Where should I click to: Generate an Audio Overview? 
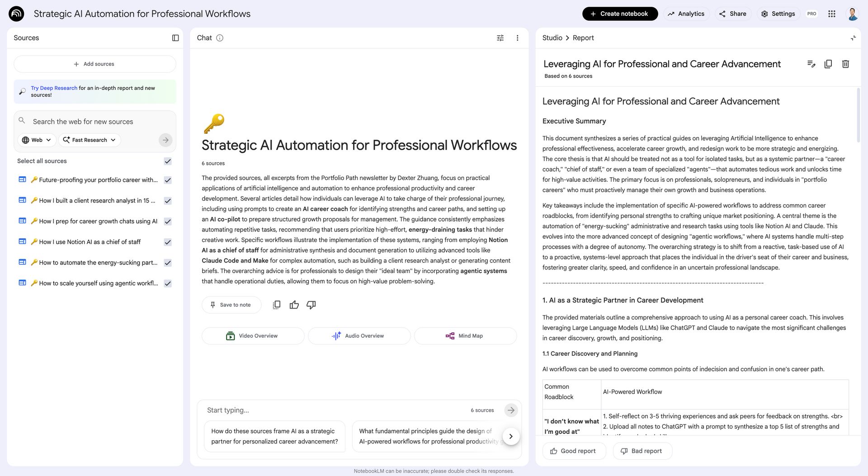[359, 336]
